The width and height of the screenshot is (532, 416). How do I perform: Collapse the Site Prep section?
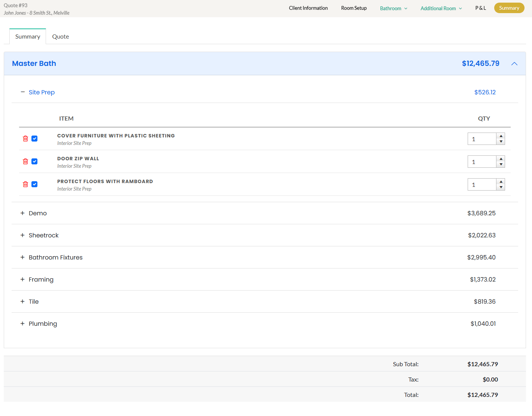tap(22, 92)
